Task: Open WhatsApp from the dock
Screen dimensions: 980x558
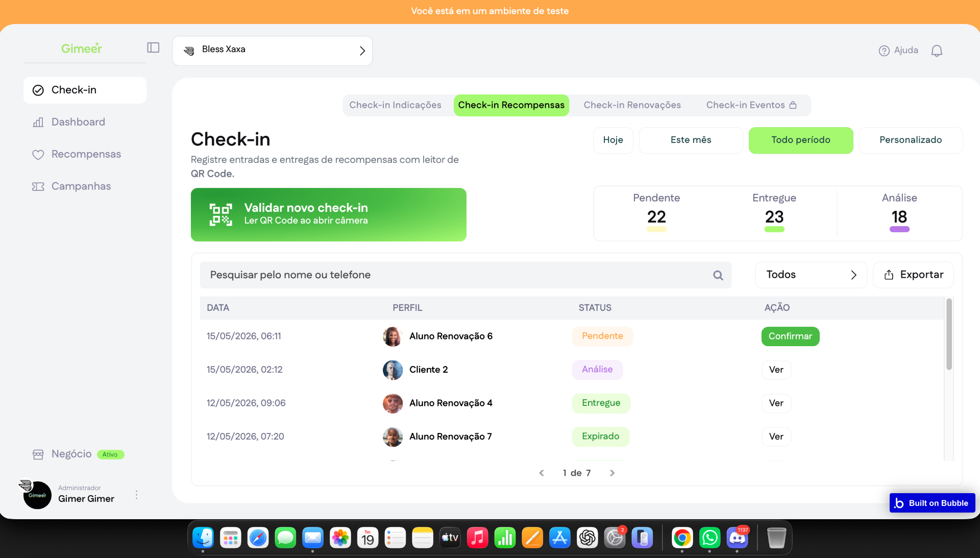Action: pyautogui.click(x=709, y=538)
